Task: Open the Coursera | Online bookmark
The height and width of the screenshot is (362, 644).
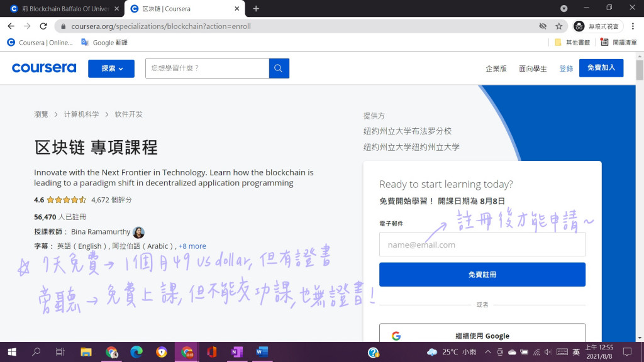Action: coord(40,43)
